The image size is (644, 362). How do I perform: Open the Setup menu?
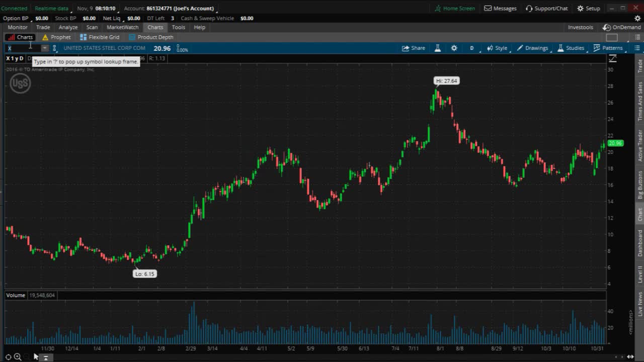click(588, 9)
